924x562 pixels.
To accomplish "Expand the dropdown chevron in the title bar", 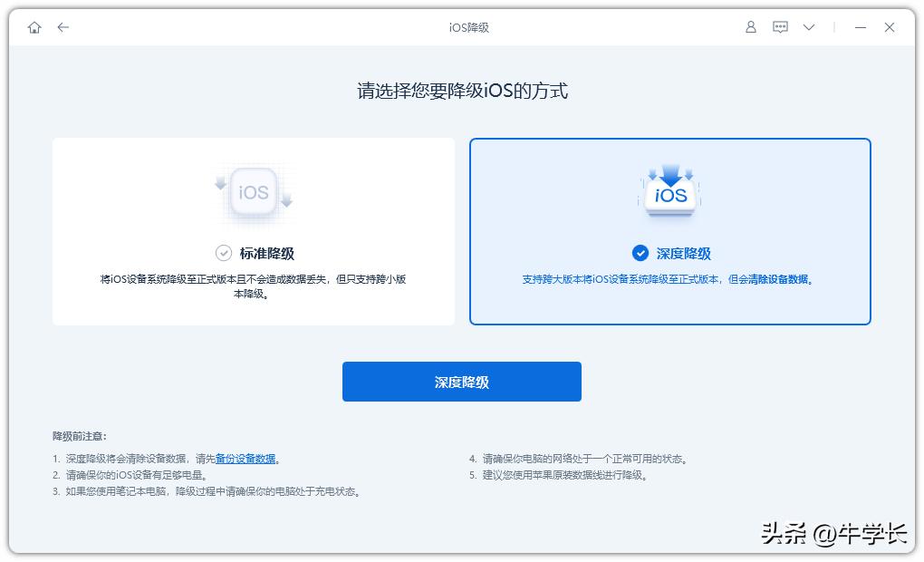I will [808, 27].
